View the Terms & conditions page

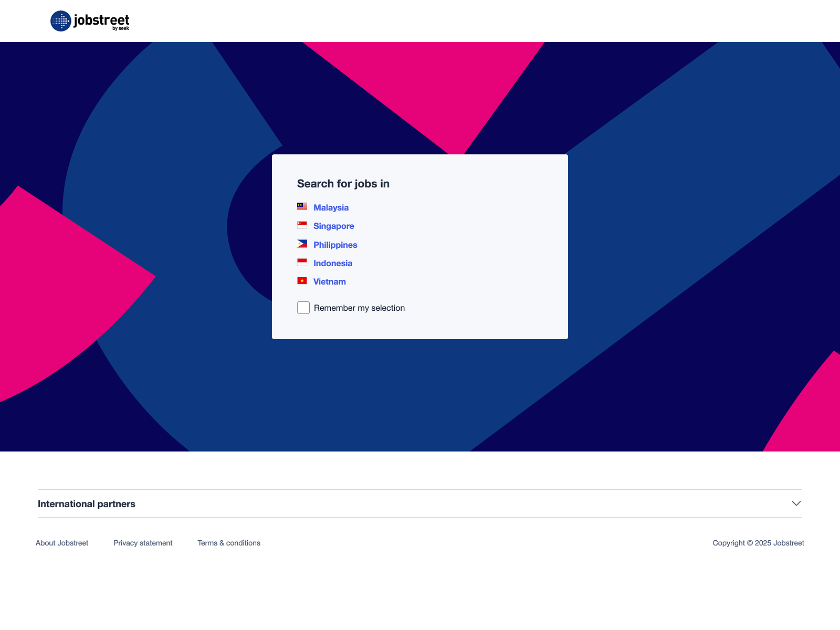click(x=229, y=543)
